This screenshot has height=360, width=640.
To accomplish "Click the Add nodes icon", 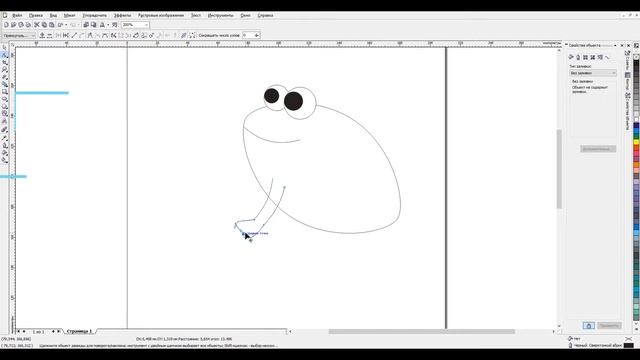I will tap(42, 36).
